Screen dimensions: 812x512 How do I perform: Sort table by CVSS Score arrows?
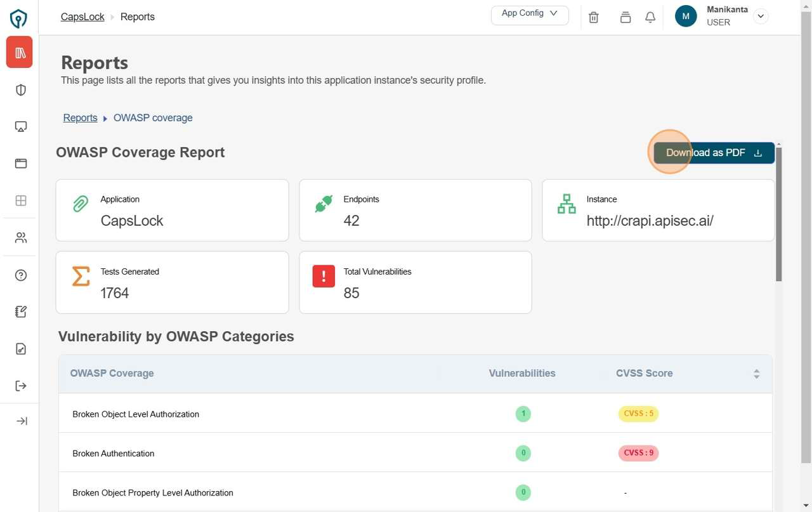(x=756, y=374)
